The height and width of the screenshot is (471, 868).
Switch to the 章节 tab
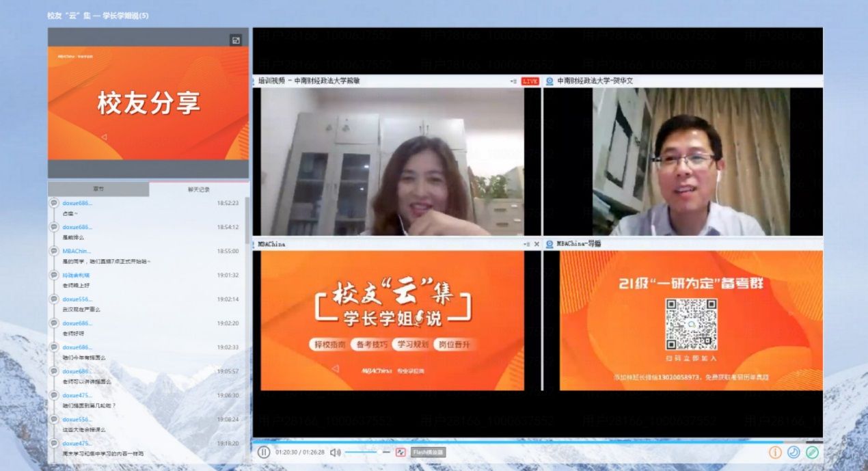click(98, 189)
